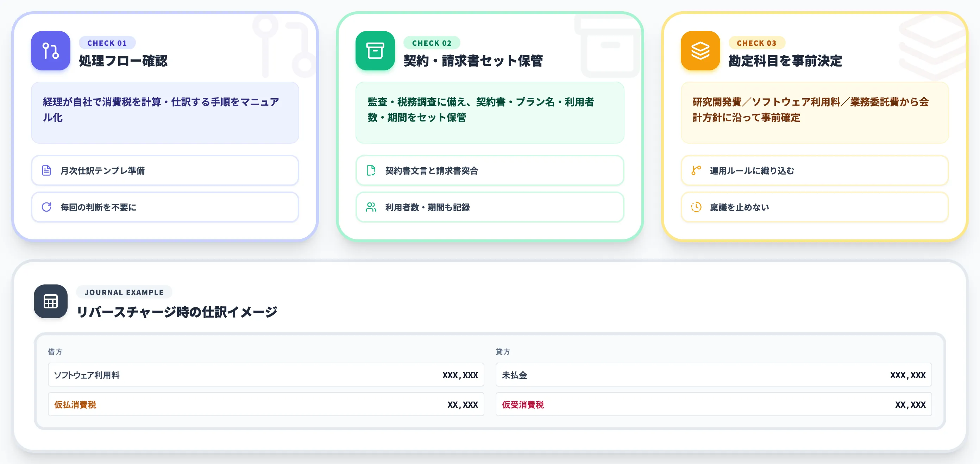Open the 運用ルールに織り込む item

[815, 170]
